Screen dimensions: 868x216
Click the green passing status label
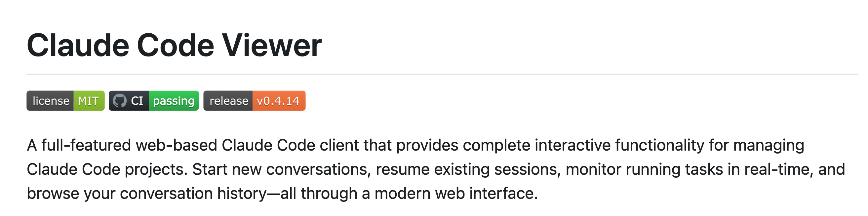[x=174, y=101]
